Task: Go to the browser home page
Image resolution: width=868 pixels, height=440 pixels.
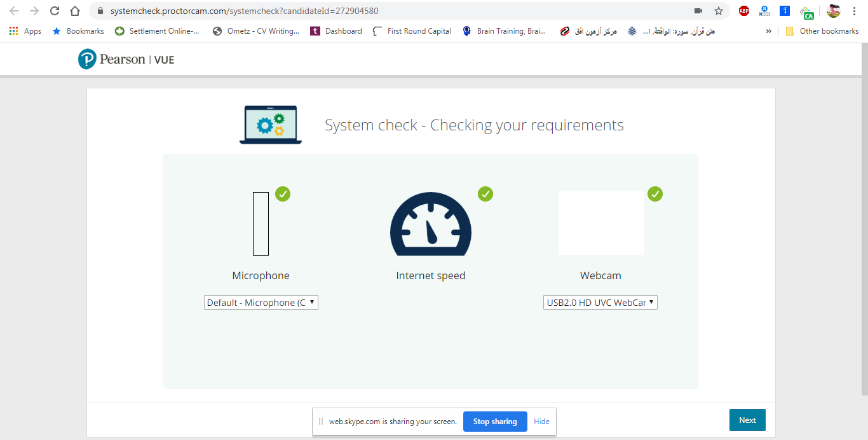Action: coord(75,11)
